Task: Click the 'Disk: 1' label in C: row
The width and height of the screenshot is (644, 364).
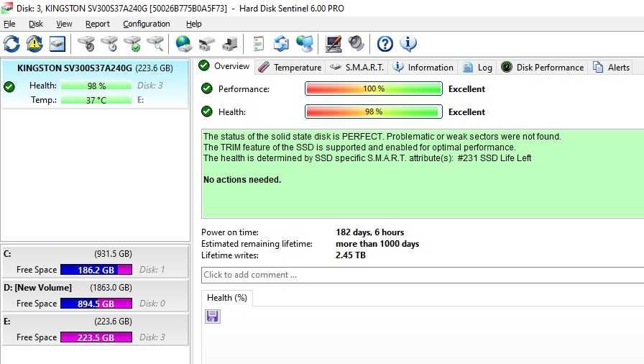Action: 152,270
